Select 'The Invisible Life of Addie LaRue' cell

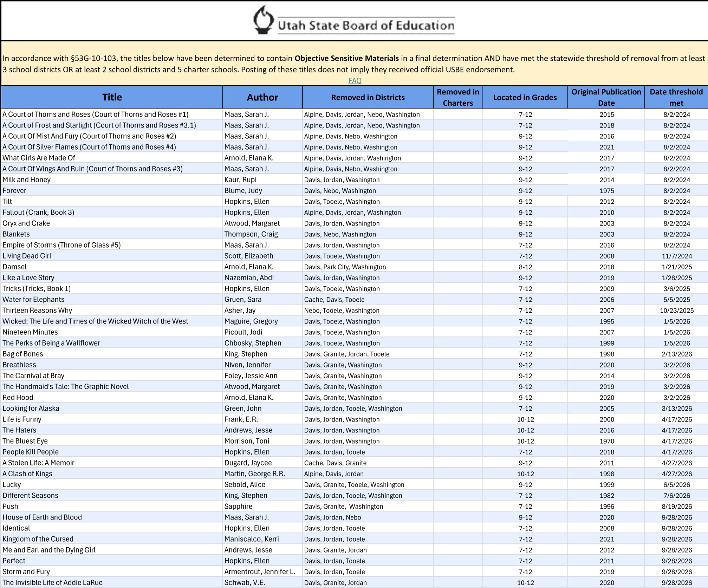click(x=112, y=583)
